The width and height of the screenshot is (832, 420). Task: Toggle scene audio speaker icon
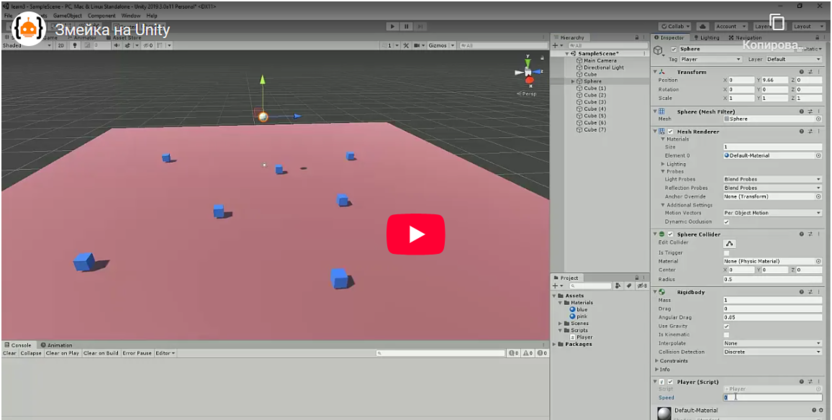(117, 46)
